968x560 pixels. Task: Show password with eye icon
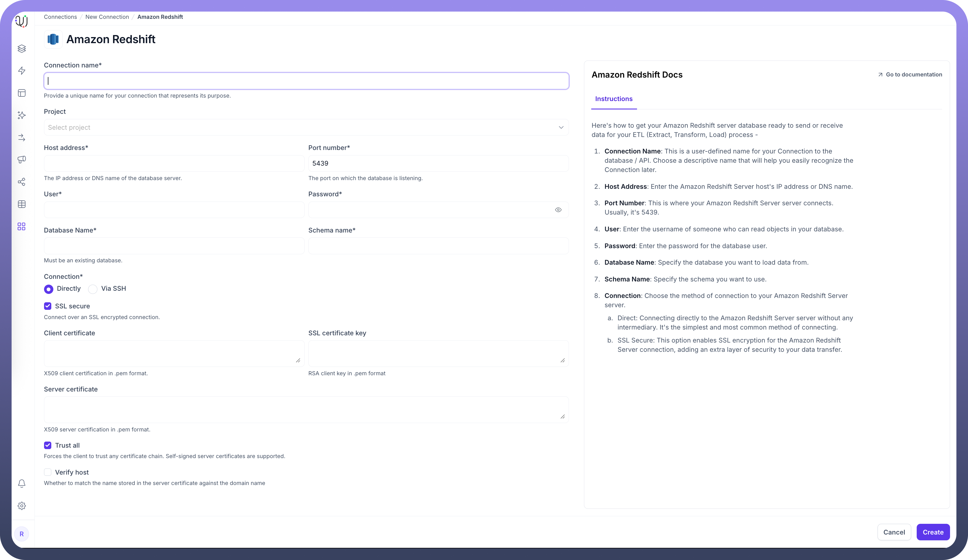(558, 210)
